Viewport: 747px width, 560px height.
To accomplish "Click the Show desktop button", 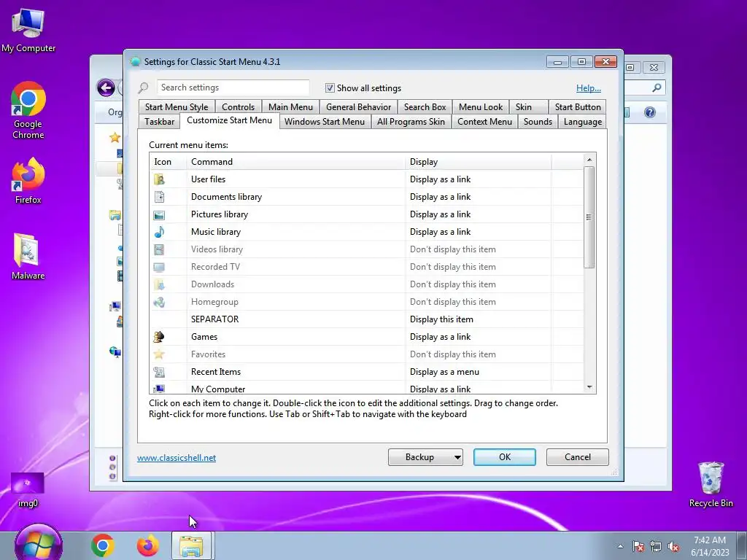I will pyautogui.click(x=742, y=545).
